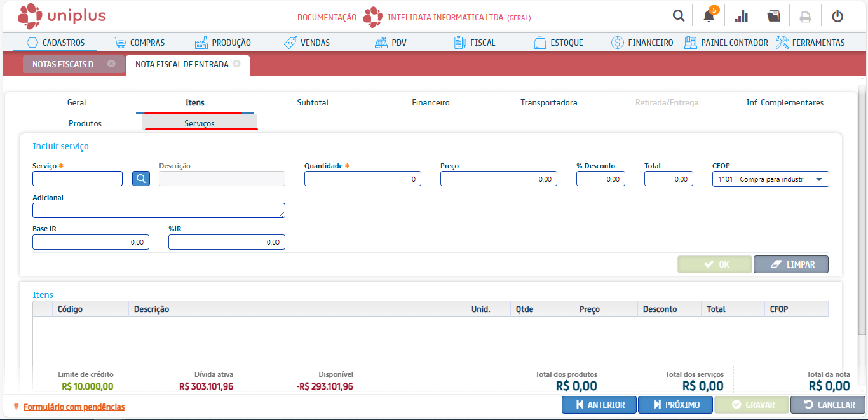Open the Vendas menu
The height and width of the screenshot is (420, 868).
point(306,43)
